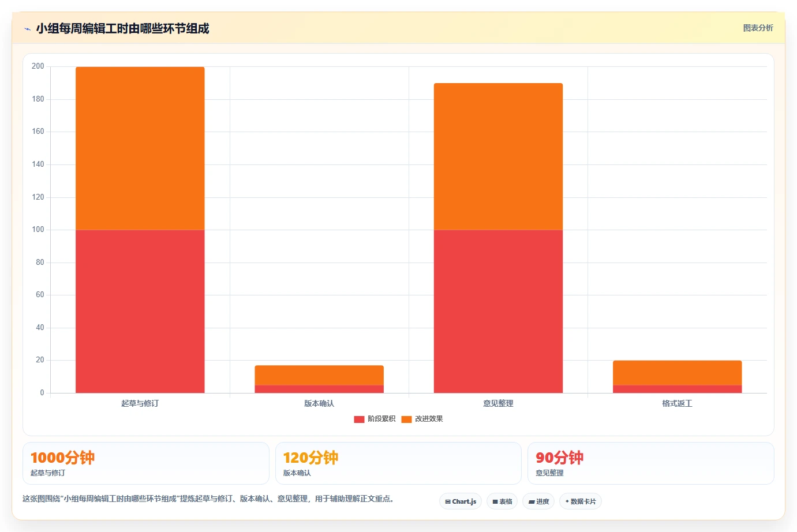
Task: Click the orange segment of 意见整理 bar
Action: [498, 156]
